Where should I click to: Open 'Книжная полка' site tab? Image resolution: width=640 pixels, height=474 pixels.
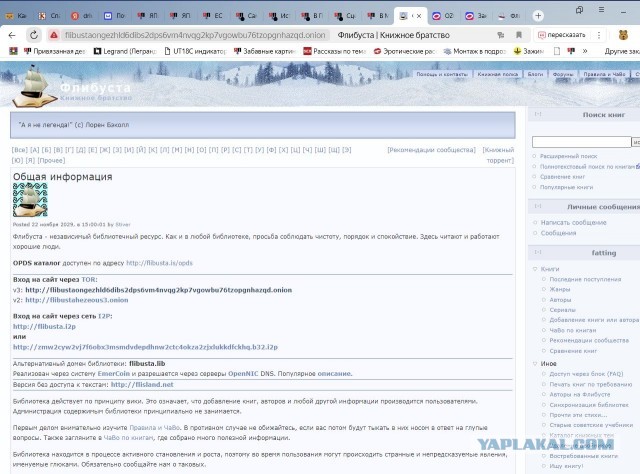[x=498, y=74]
